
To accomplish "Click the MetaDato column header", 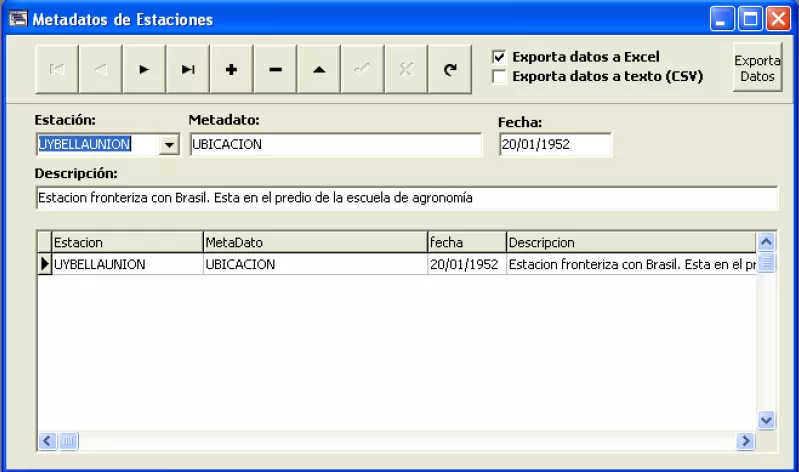I will [314, 242].
